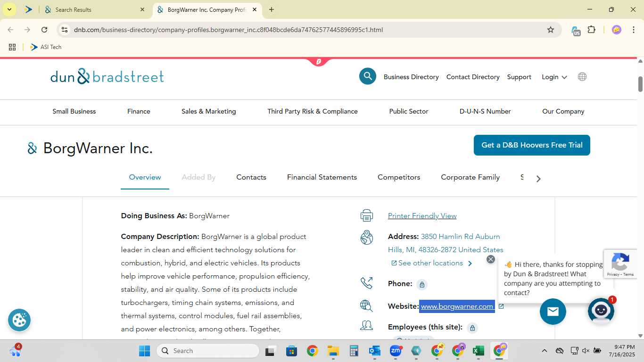Expand See other locations link
The height and width of the screenshot is (362, 644).
(432, 263)
